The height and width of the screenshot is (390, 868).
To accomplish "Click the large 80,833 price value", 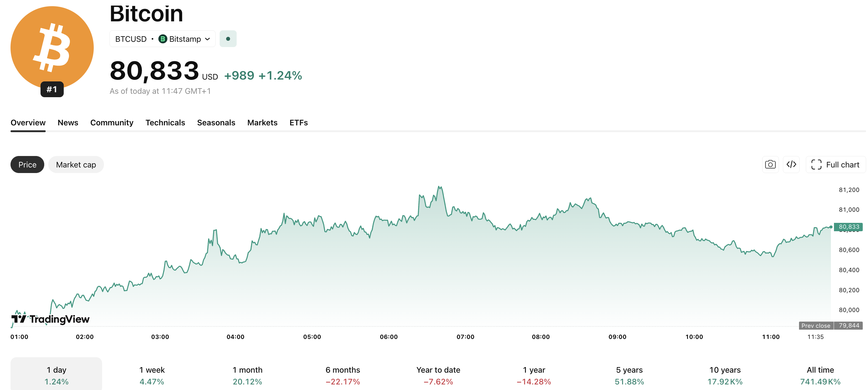I will [154, 71].
